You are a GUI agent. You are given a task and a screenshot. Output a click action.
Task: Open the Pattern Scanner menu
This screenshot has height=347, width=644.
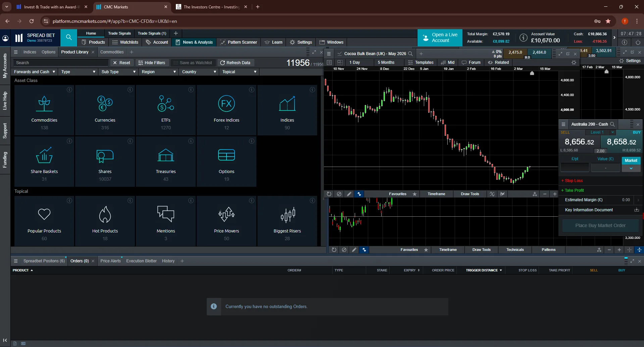pyautogui.click(x=239, y=42)
